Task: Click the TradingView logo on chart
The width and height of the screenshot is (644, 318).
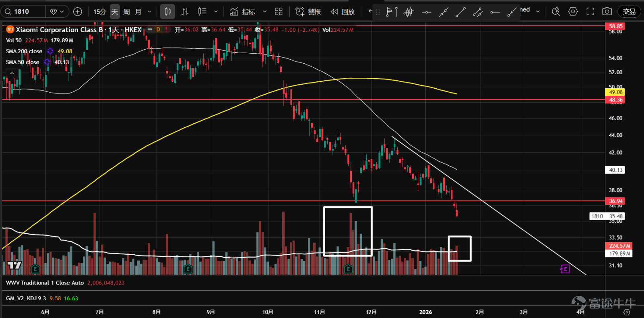Action: [x=14, y=265]
